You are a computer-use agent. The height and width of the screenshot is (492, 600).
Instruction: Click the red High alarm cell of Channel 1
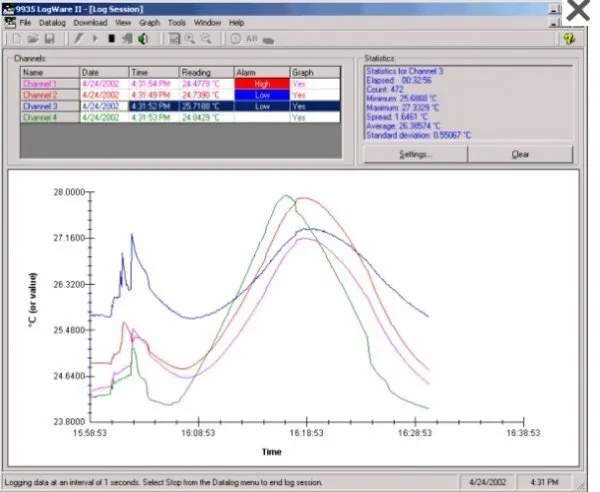(x=262, y=84)
